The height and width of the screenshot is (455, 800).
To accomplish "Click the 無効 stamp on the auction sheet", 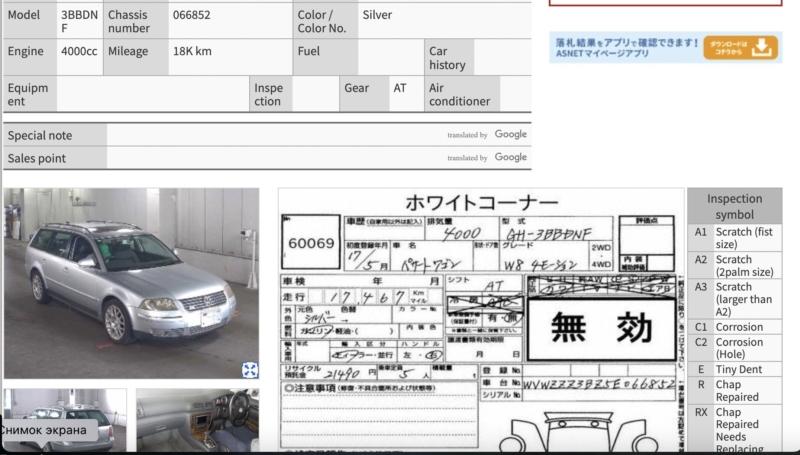I will [x=601, y=329].
